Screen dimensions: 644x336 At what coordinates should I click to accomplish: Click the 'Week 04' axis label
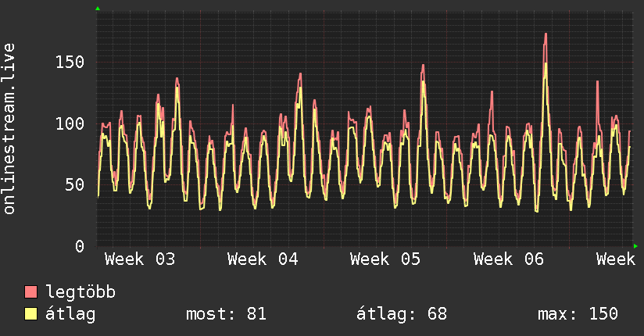tap(263, 259)
